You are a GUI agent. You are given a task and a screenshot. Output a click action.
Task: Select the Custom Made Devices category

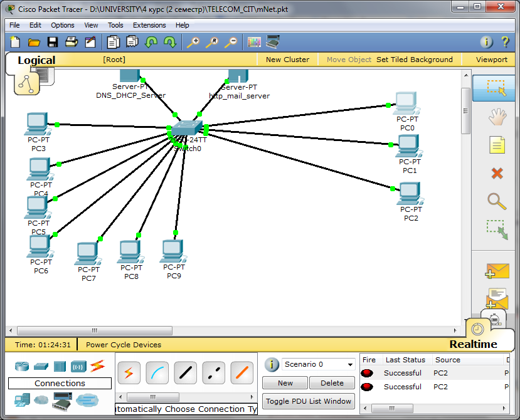click(62, 401)
